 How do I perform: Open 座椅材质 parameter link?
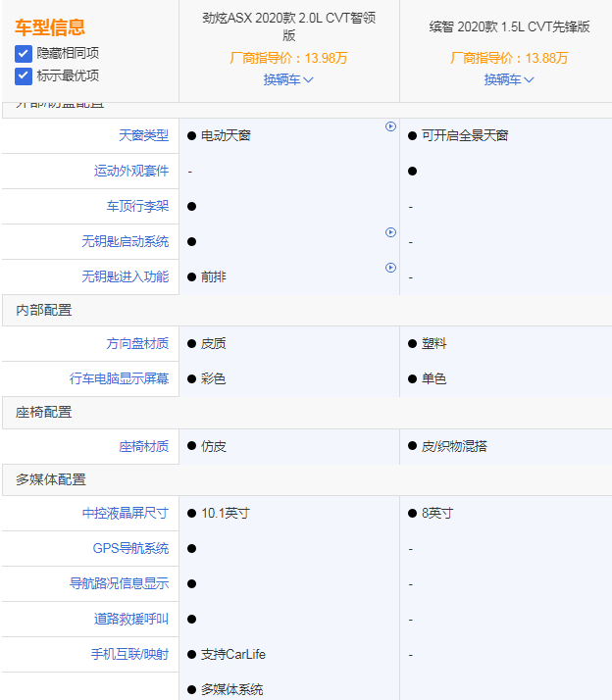click(x=143, y=446)
